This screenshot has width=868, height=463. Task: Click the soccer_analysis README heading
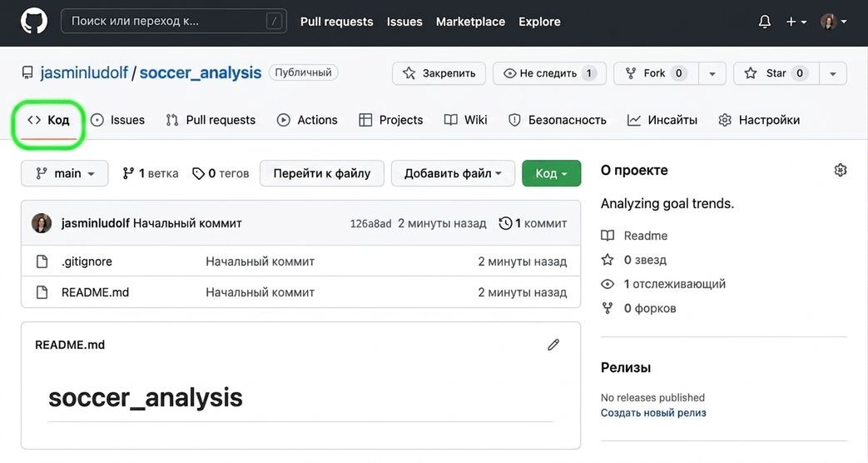[x=146, y=398]
